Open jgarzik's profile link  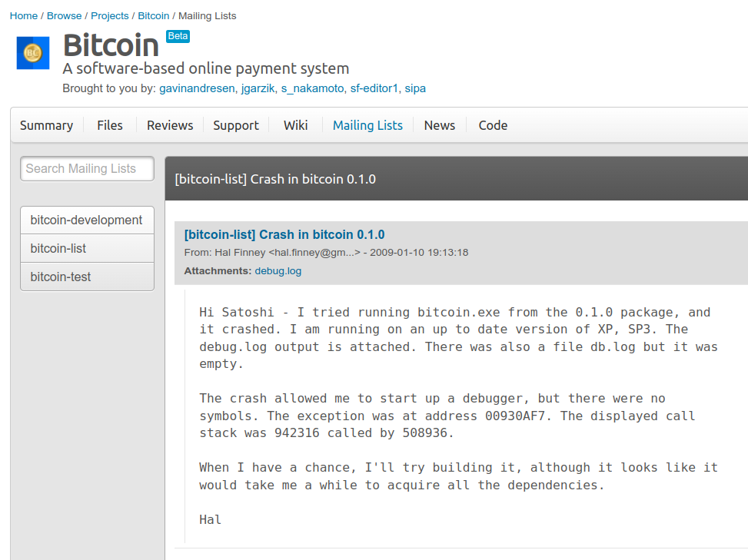point(258,88)
